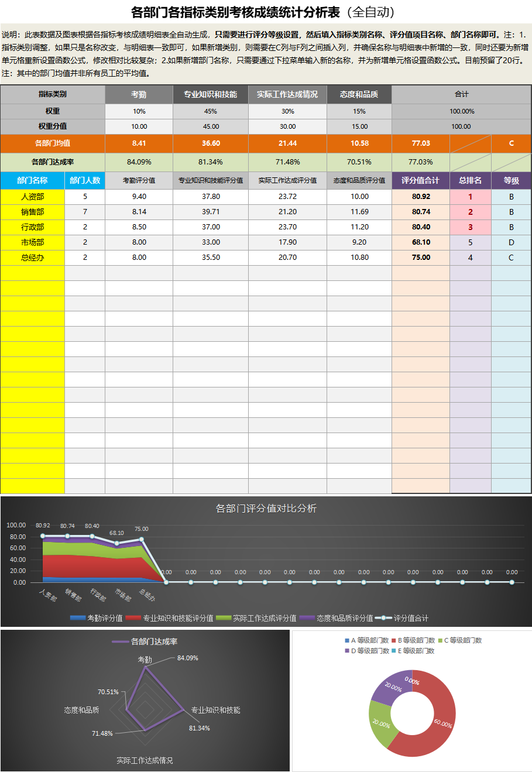Click the 68.10 total score cell
The height and width of the screenshot is (772, 532).
pyautogui.click(x=421, y=242)
